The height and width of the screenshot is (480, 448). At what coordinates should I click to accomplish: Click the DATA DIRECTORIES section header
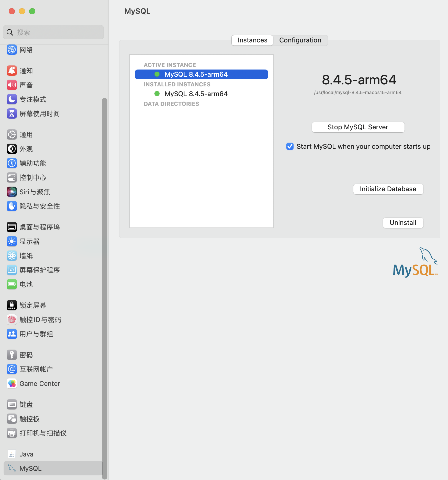pos(171,104)
